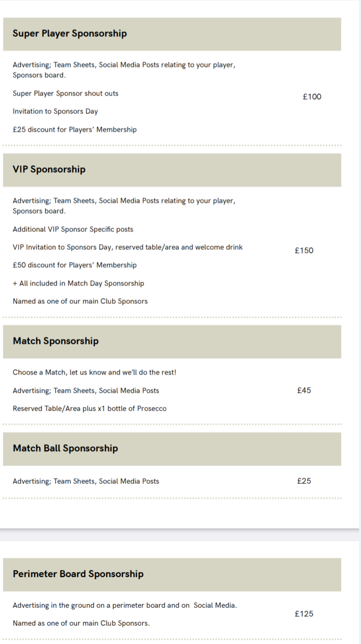Click the All included in Match Day Sponsorship line
The width and height of the screenshot is (361, 644).
(78, 283)
